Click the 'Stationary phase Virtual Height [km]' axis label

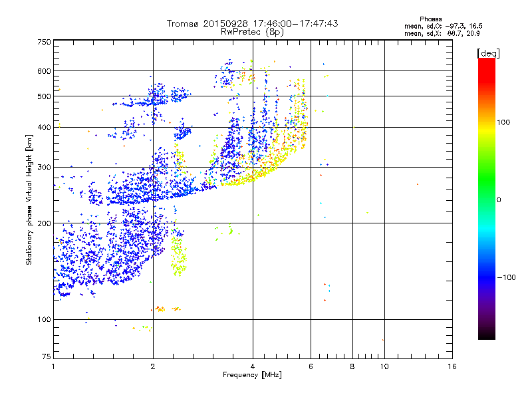(x=29, y=200)
